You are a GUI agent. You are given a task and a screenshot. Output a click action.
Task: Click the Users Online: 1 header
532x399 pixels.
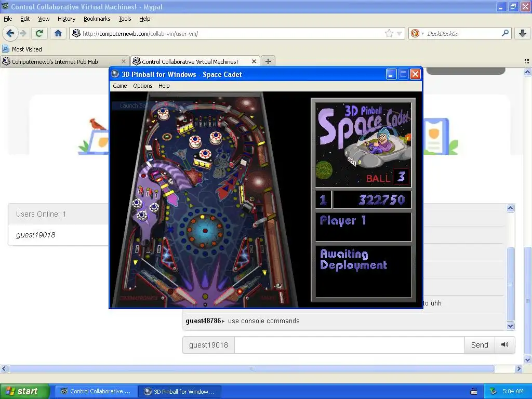[x=41, y=214]
